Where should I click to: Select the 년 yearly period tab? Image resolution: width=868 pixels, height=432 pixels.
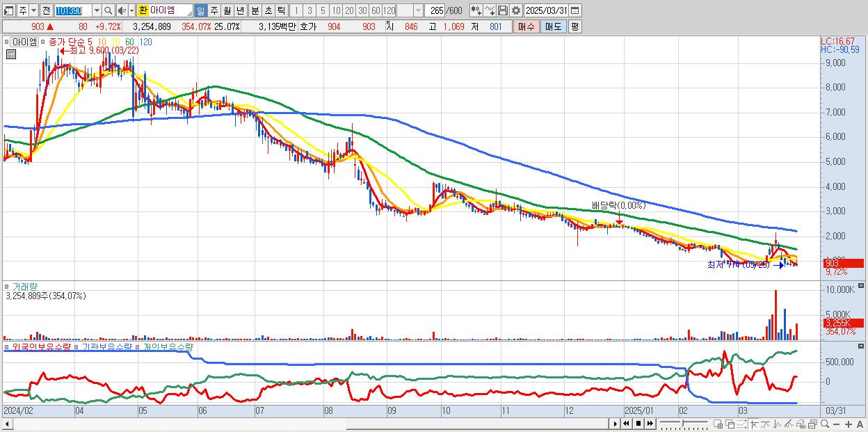(240, 10)
